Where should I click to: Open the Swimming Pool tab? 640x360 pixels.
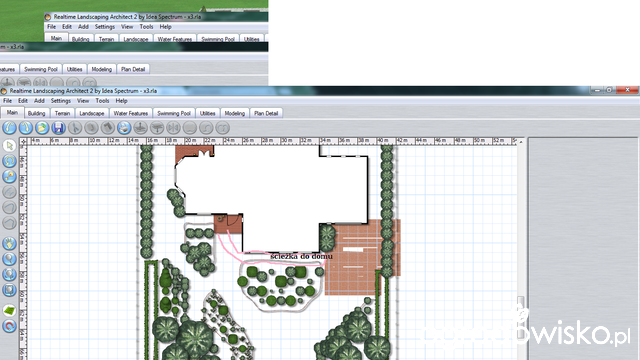click(x=174, y=113)
